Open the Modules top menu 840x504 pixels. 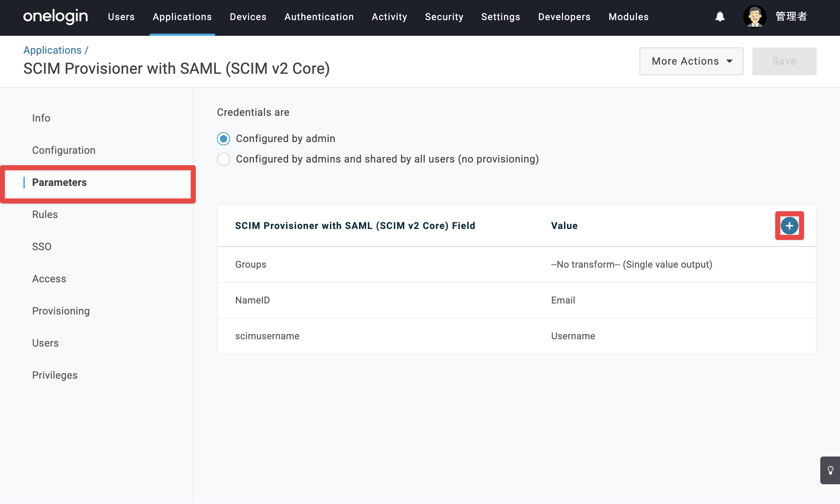[629, 17]
